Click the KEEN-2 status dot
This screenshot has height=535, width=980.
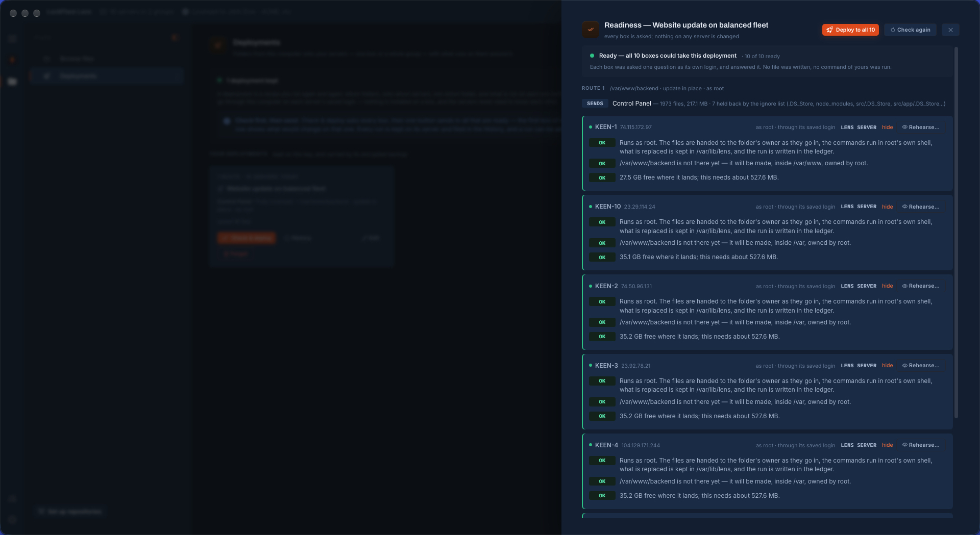coord(591,286)
